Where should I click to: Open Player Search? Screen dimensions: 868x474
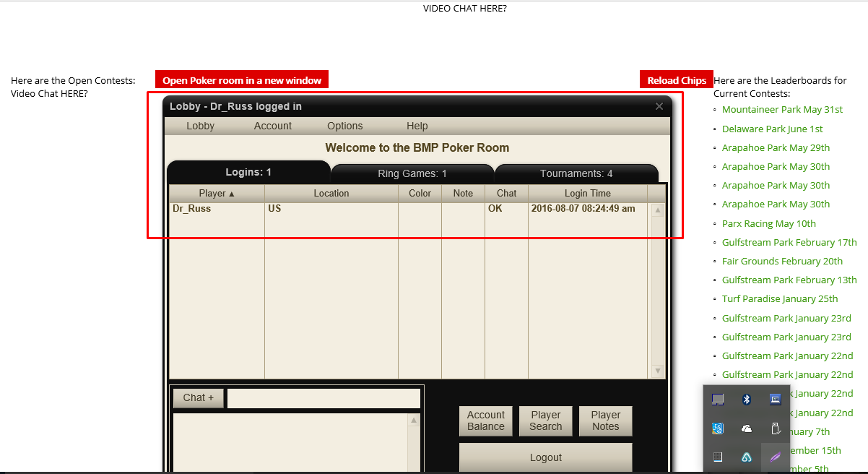tap(545, 421)
